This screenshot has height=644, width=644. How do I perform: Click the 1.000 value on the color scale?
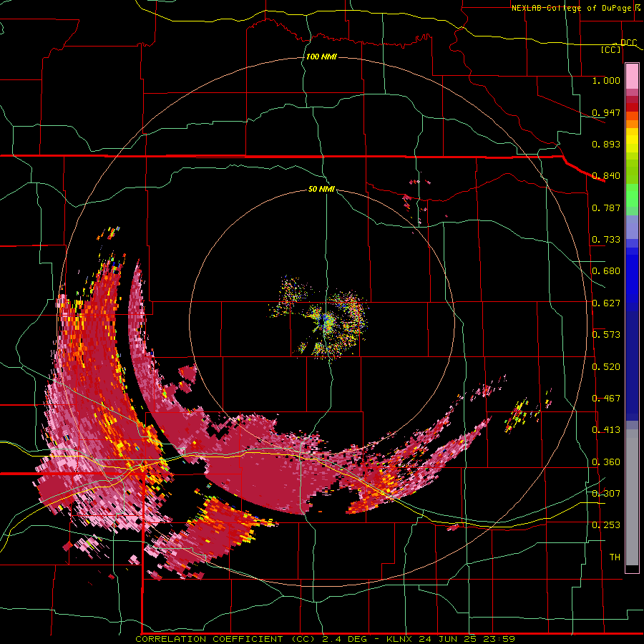(x=606, y=80)
